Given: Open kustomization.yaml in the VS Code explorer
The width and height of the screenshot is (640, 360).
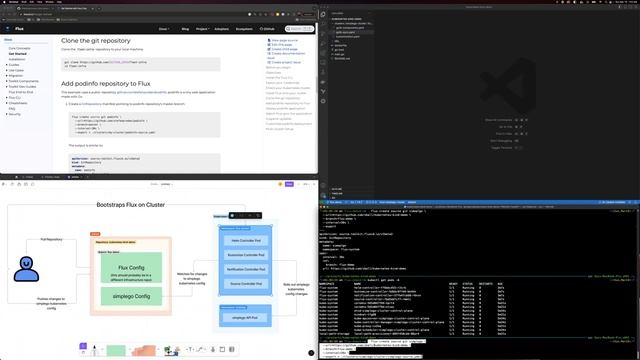Looking at the screenshot, I should pos(348,37).
